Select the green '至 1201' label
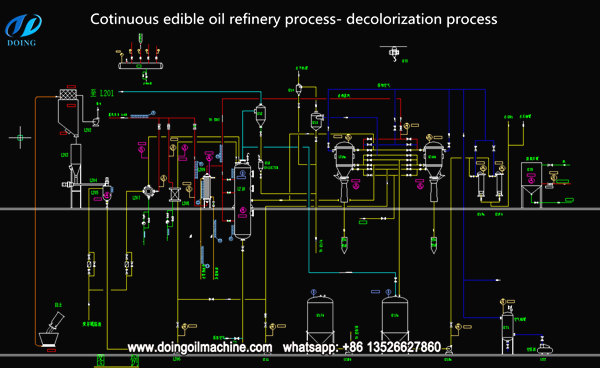The image size is (600, 368). 102,93
